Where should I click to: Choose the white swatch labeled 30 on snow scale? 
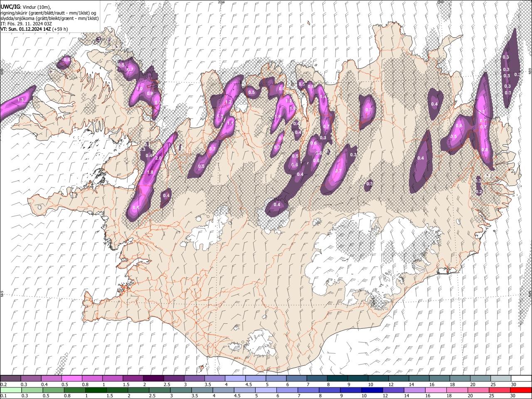click(521, 378)
